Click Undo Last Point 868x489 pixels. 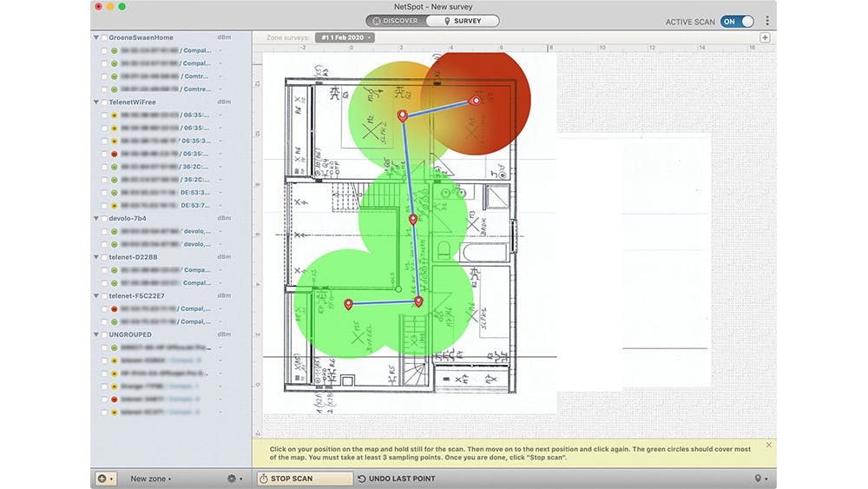397,479
